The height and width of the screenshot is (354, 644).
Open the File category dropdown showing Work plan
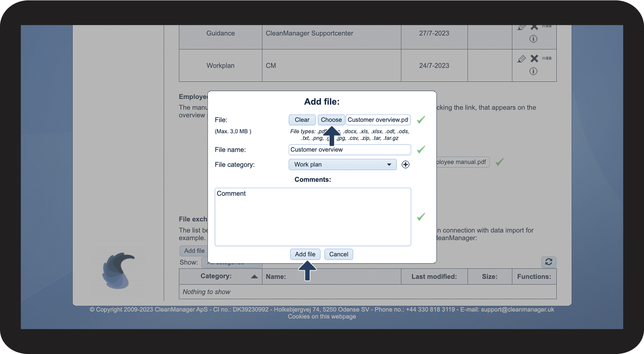[342, 164]
